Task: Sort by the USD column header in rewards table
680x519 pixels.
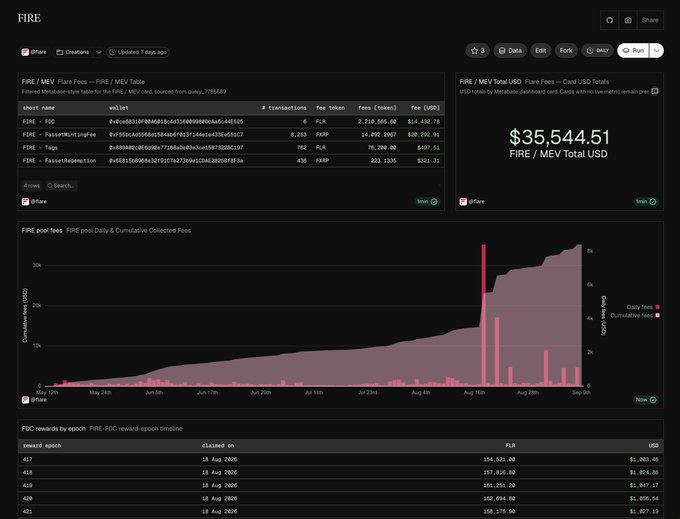Action: point(653,446)
